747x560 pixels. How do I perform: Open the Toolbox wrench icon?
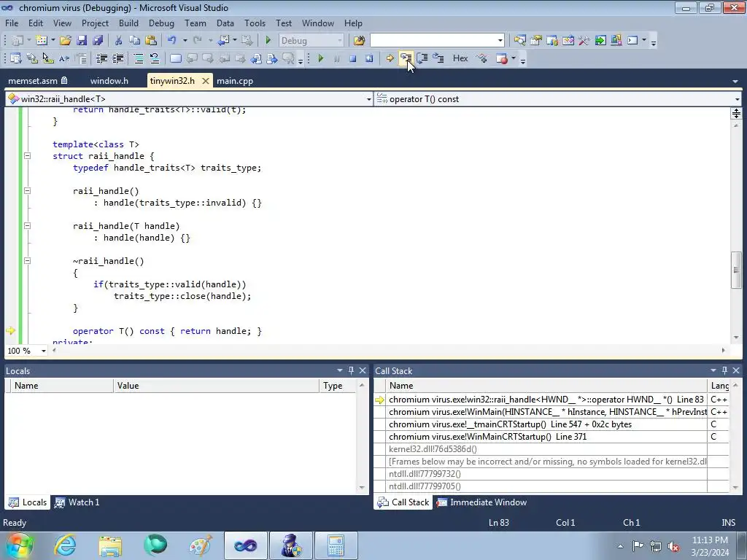coord(584,41)
